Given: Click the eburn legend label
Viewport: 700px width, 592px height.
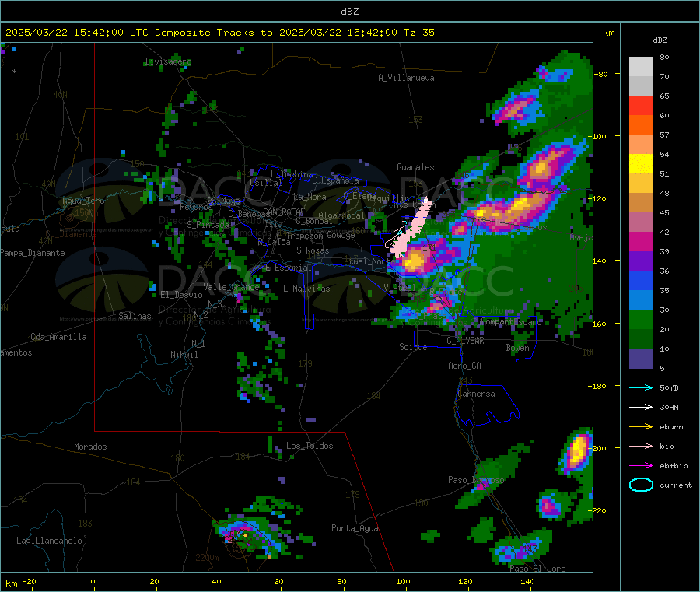Looking at the screenshot, I should point(671,427).
